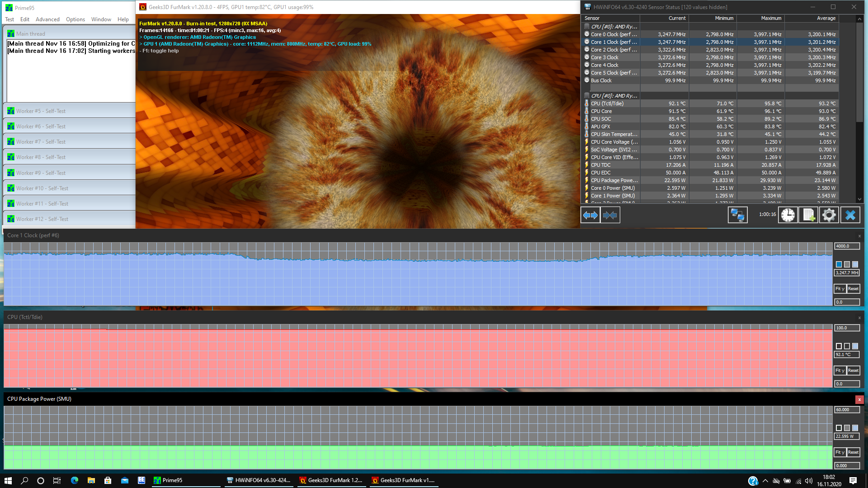Open Prime95 Advanced menu

[x=47, y=19]
